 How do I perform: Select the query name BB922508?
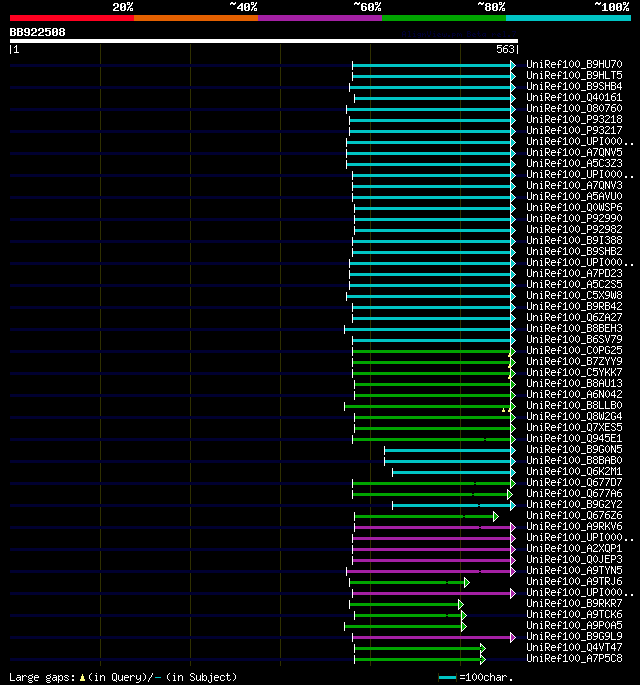click(x=38, y=32)
